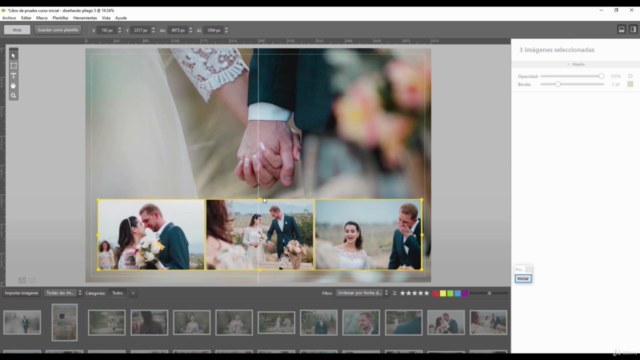Viewport: 640px width, 360px height.
Task: Select the dark-haired woman back thumbnail
Action: 149,322
